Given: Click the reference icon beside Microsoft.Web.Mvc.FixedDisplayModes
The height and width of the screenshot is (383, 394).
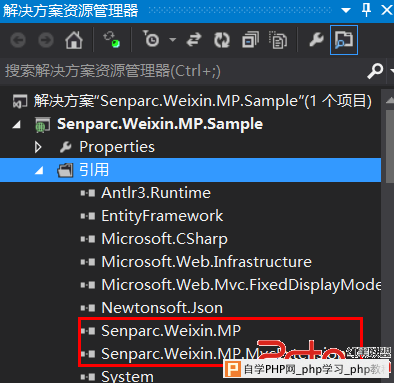Looking at the screenshot, I should [88, 285].
